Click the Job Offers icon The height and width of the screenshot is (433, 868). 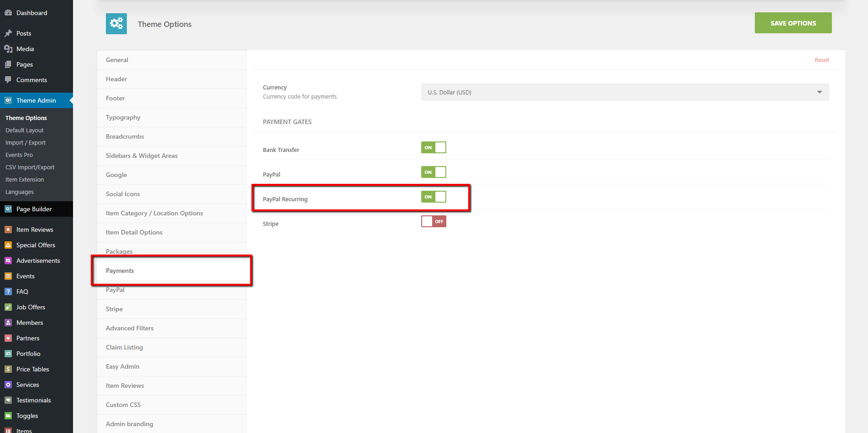tap(8, 307)
